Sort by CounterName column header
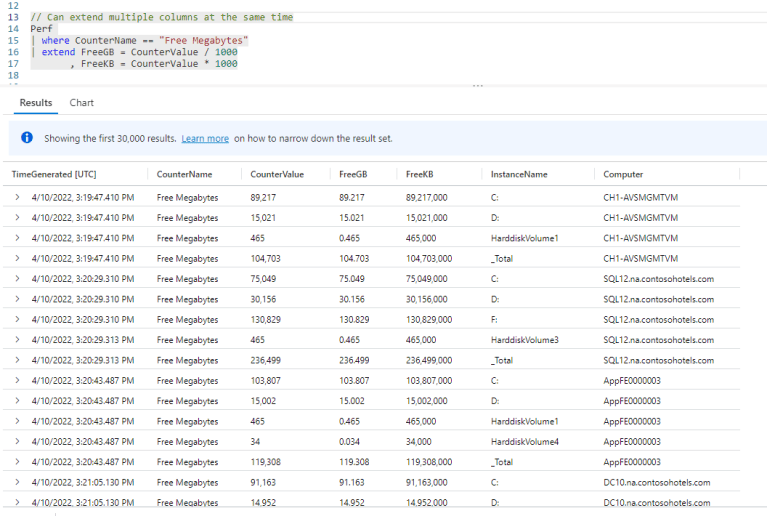 click(184, 174)
